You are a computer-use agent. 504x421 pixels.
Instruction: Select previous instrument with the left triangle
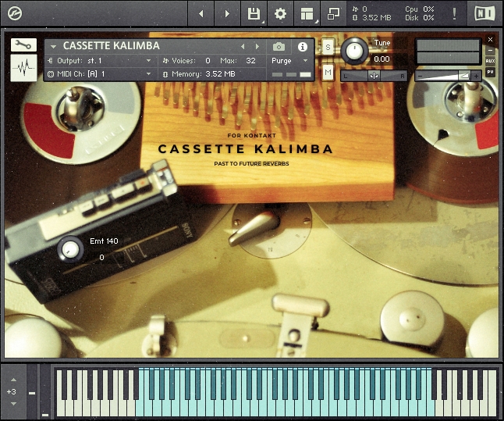point(243,47)
